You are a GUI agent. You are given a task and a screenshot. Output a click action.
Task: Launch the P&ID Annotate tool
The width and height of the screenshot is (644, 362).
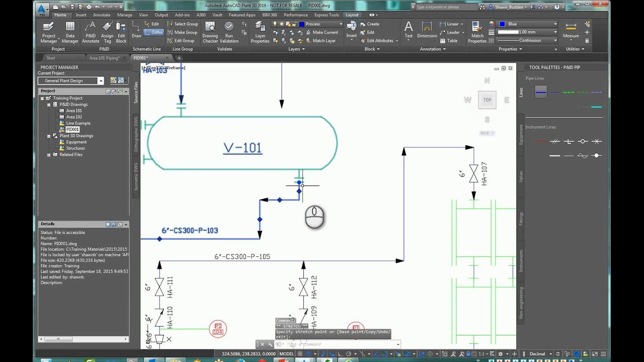point(91,32)
